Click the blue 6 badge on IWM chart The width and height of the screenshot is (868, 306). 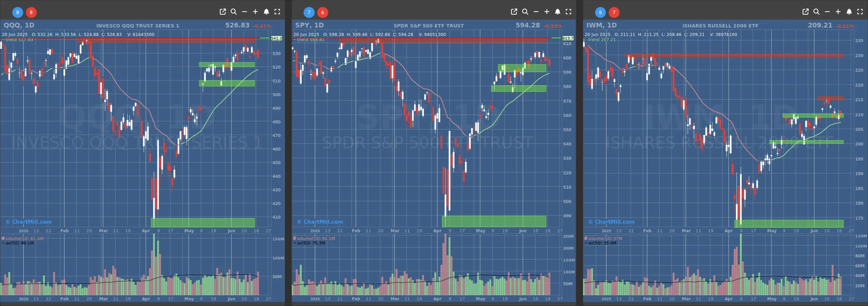[600, 13]
